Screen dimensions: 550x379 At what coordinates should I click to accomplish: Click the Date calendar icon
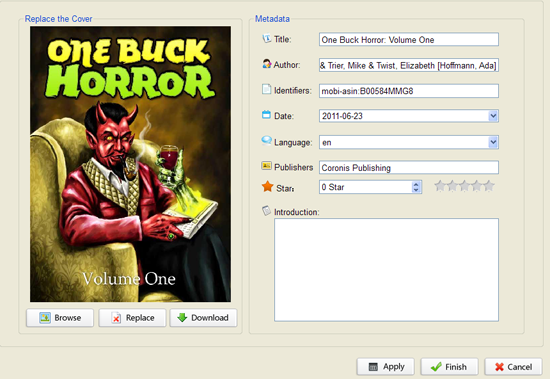tap(267, 115)
